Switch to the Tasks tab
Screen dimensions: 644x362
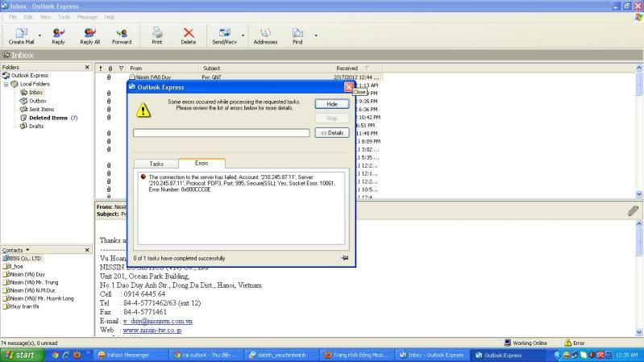click(156, 164)
